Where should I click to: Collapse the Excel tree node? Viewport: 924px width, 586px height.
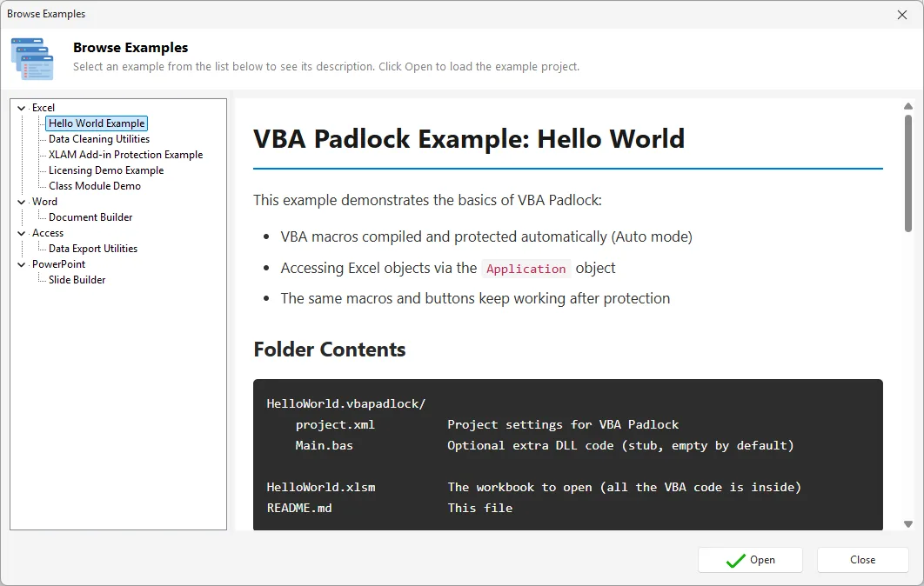click(21, 108)
